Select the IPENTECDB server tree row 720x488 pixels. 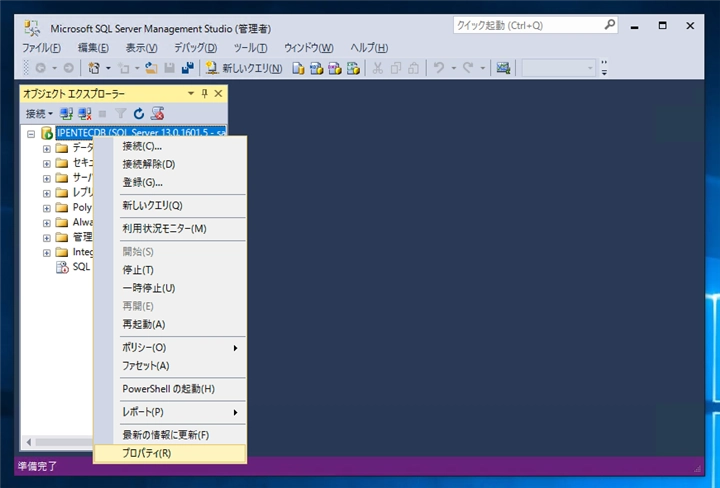click(141, 133)
